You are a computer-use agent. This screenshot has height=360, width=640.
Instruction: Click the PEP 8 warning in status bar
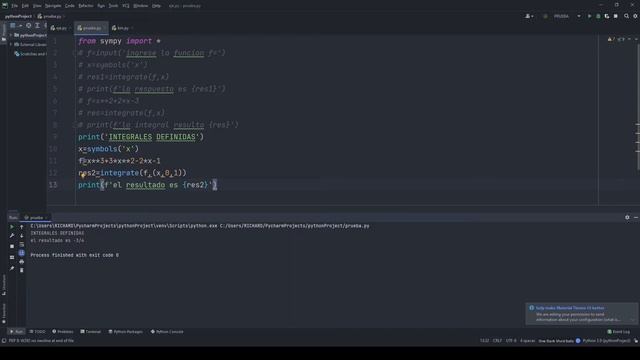[x=41, y=340]
